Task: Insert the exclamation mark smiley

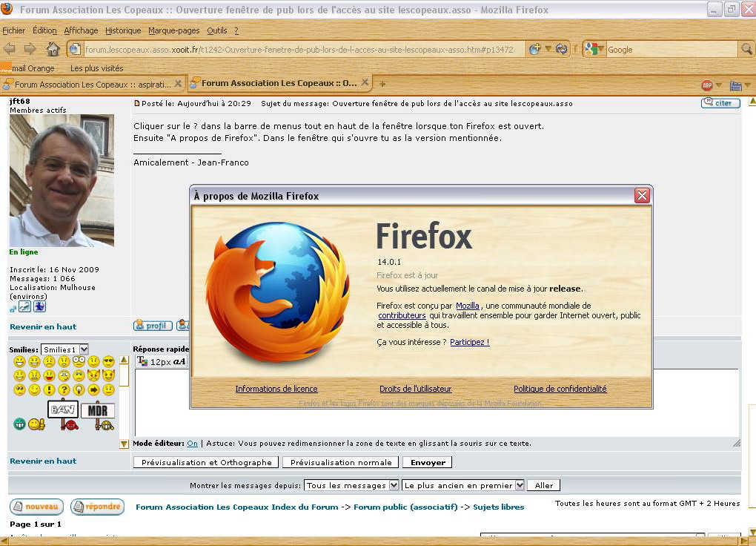Action: pyautogui.click(x=49, y=389)
